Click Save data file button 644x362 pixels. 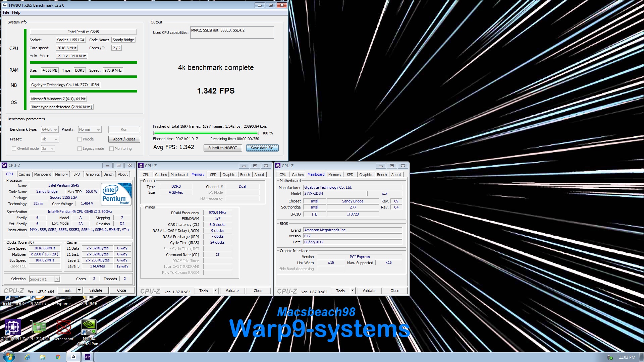pyautogui.click(x=262, y=148)
